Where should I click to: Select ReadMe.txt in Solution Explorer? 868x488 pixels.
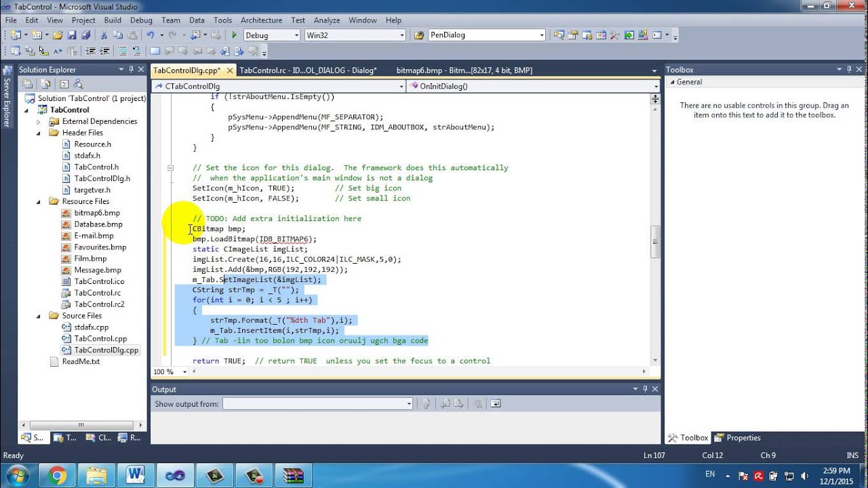81,362
